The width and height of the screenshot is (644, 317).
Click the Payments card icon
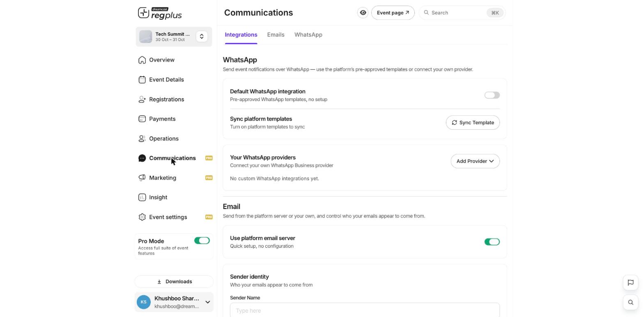pos(142,119)
